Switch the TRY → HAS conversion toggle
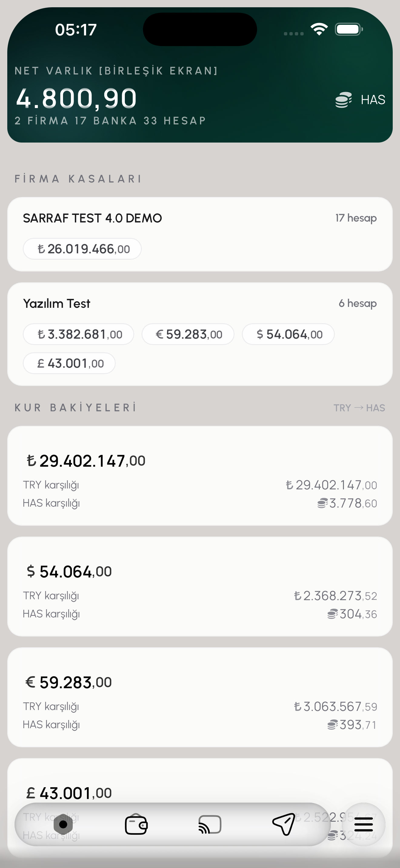Image resolution: width=400 pixels, height=868 pixels. [x=359, y=408]
